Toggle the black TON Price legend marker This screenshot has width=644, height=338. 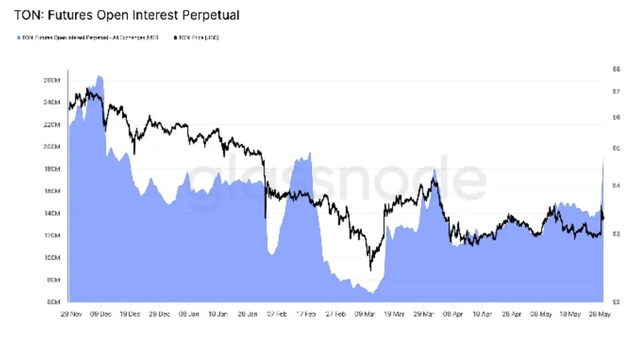coord(176,38)
